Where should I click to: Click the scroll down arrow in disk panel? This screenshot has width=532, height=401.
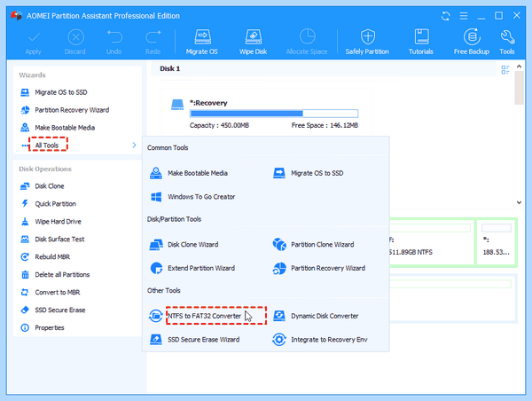519,202
